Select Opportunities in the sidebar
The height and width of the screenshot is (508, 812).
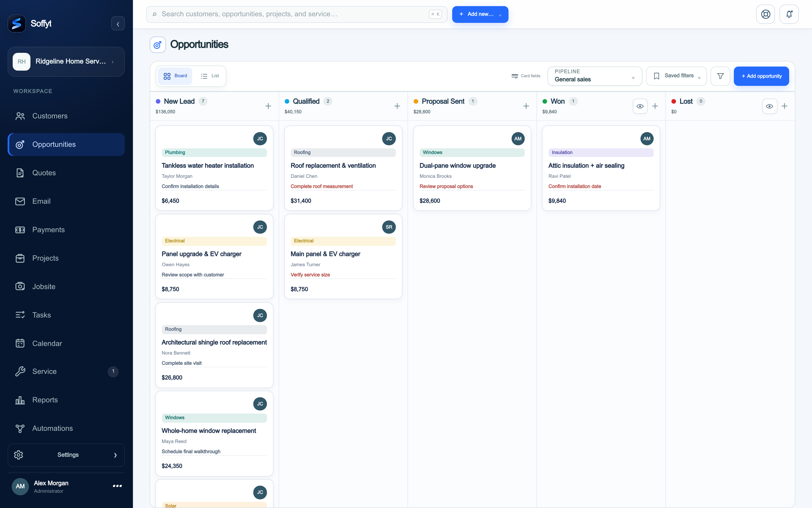pyautogui.click(x=66, y=145)
